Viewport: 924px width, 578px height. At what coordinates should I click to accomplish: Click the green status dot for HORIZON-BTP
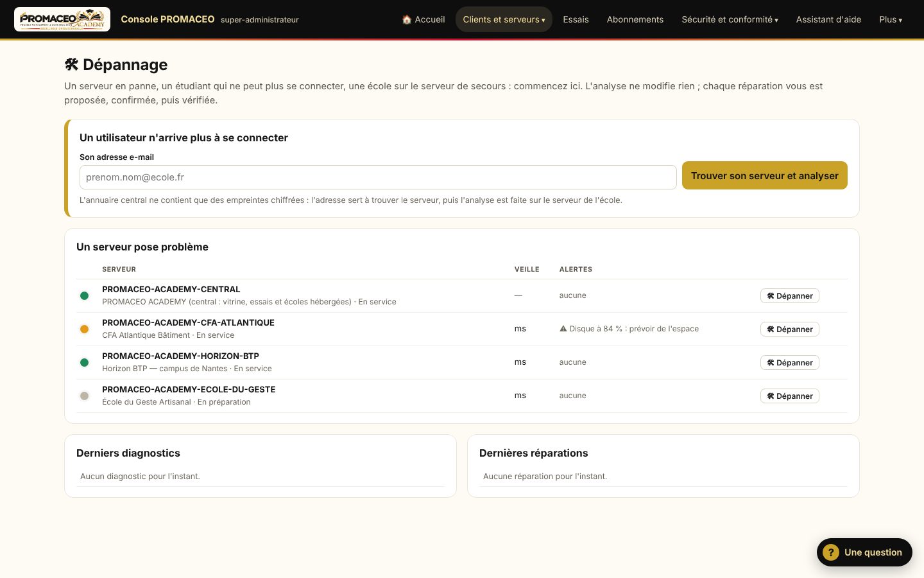click(x=84, y=363)
